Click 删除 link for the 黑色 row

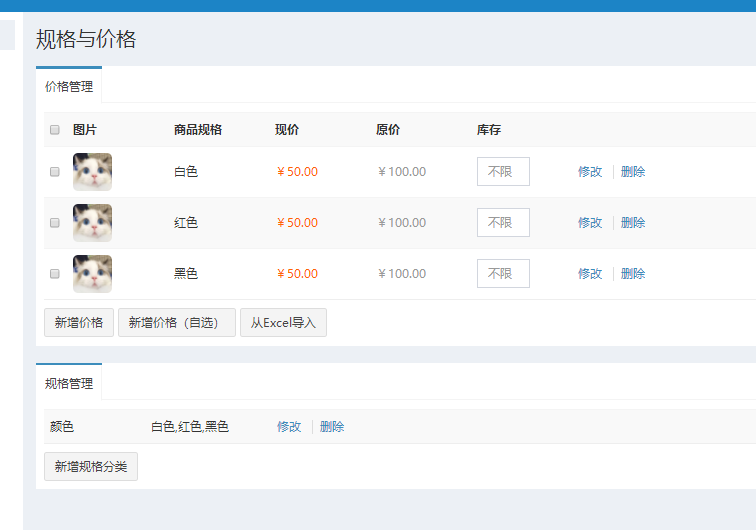633,274
